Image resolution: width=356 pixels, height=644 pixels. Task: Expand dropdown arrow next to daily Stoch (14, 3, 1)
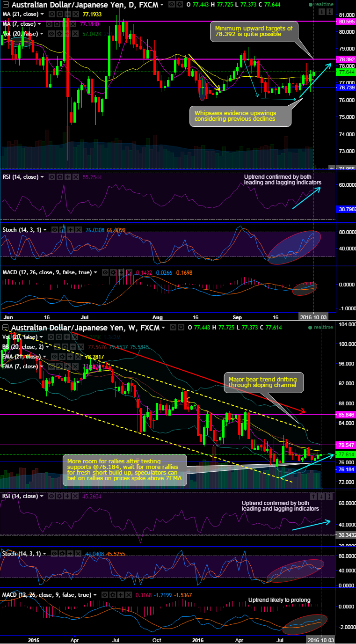pyautogui.click(x=45, y=230)
